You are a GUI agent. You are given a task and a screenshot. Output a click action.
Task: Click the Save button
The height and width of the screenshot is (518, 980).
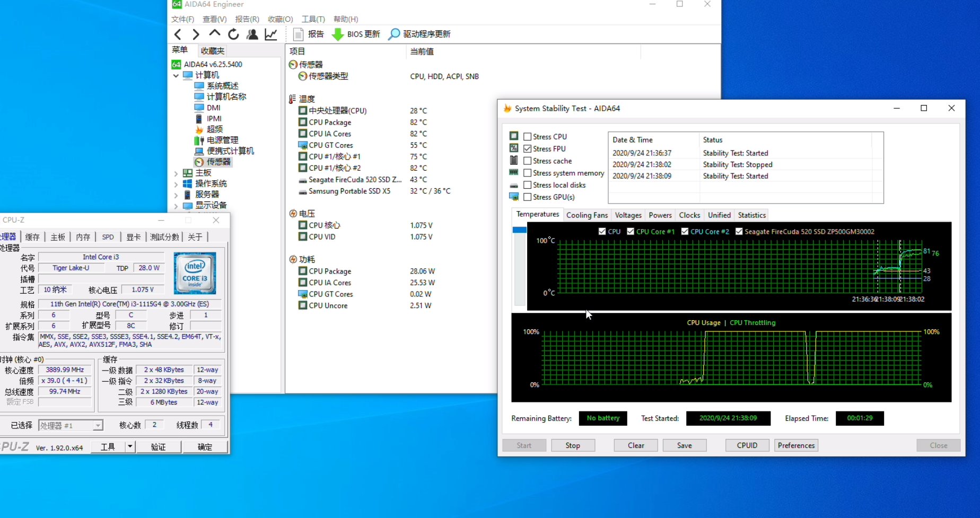pyautogui.click(x=685, y=445)
